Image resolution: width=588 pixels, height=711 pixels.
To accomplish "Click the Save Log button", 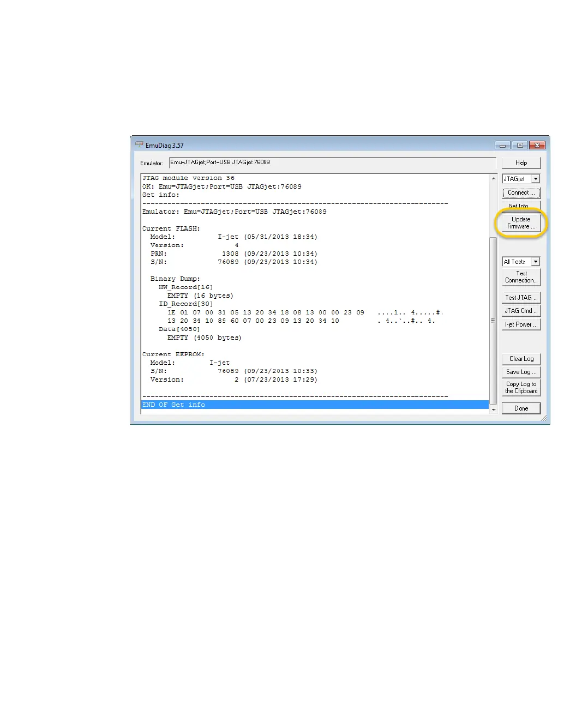I will (x=521, y=372).
